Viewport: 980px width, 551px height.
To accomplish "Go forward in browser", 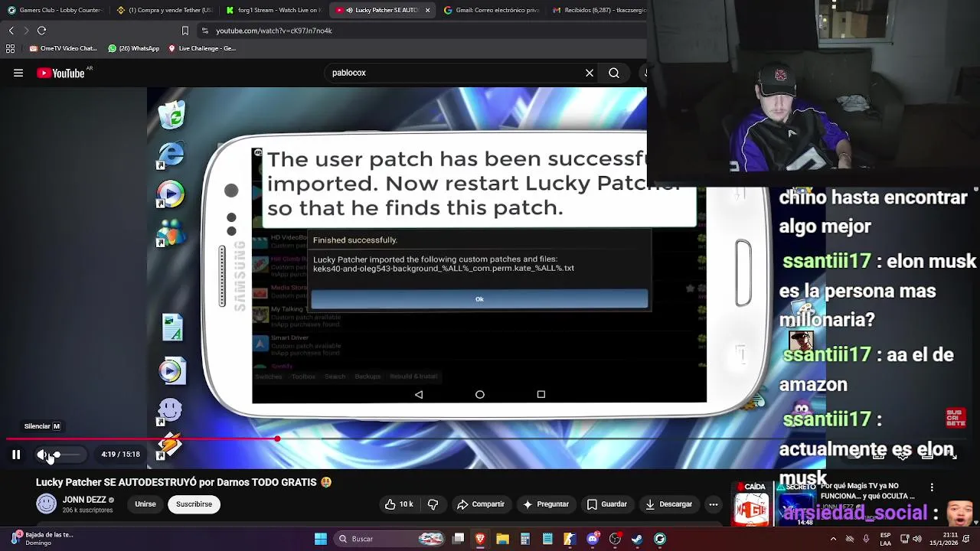I will coord(26,31).
